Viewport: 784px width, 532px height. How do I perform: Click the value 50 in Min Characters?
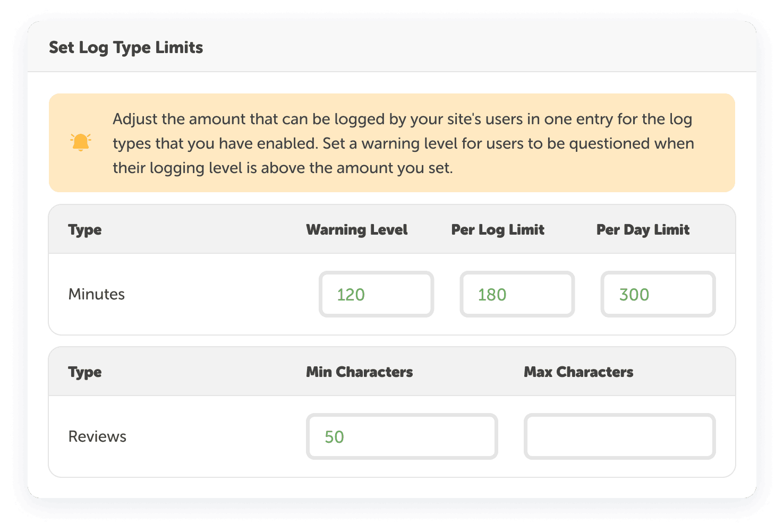(x=334, y=436)
